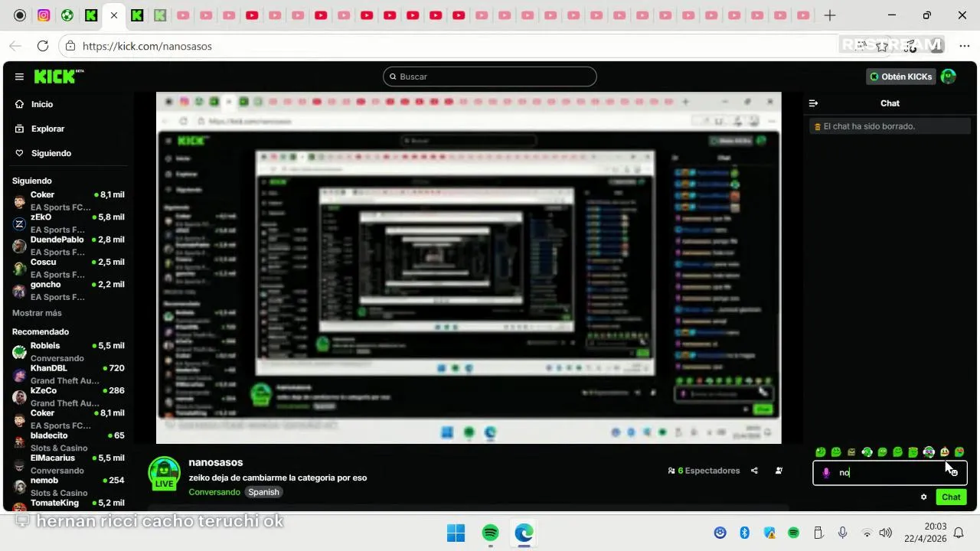The height and width of the screenshot is (551, 980).
Task: Click the nanosasos streamer name
Action: pos(216,462)
